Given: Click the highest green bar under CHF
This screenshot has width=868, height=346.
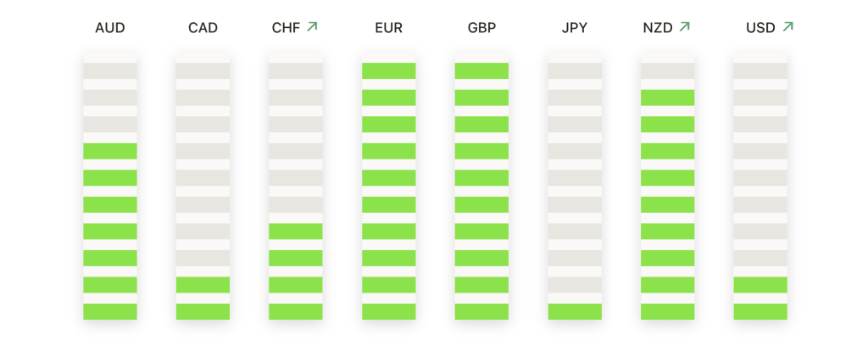Looking at the screenshot, I should (296, 232).
